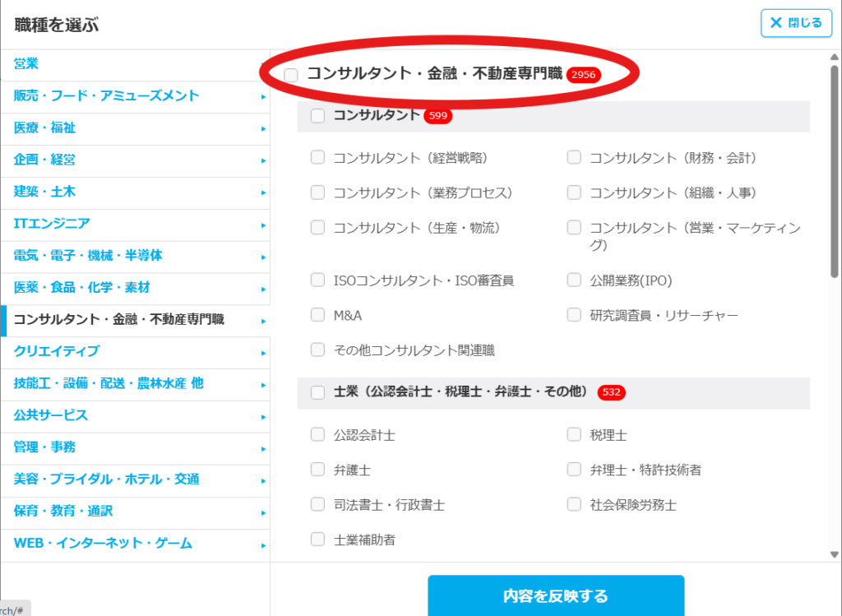
Task: Click the scrollbar down arrow
Action: [x=835, y=554]
